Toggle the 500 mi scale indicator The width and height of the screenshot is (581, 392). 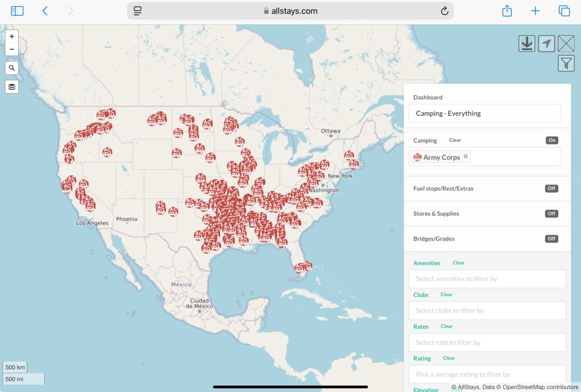coord(23,378)
